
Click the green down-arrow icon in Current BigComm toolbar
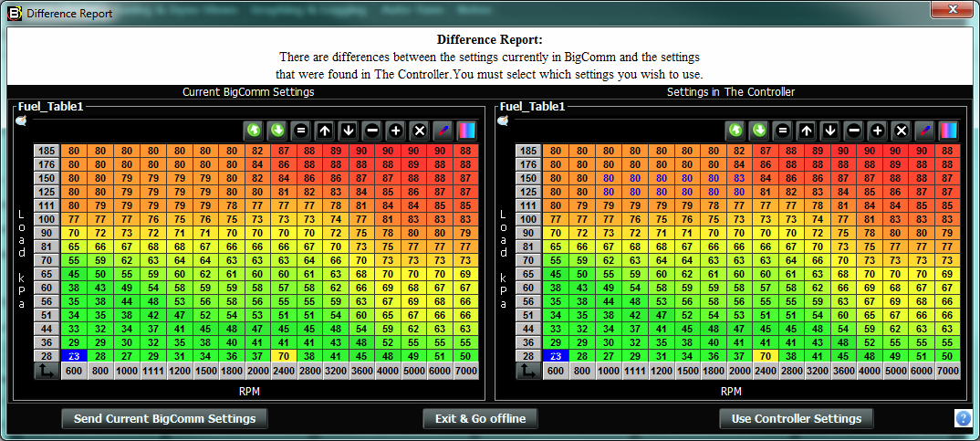(x=276, y=131)
